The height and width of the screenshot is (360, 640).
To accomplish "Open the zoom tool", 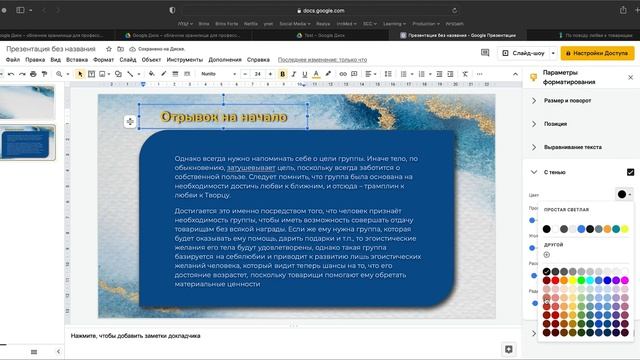I will 59,74.
